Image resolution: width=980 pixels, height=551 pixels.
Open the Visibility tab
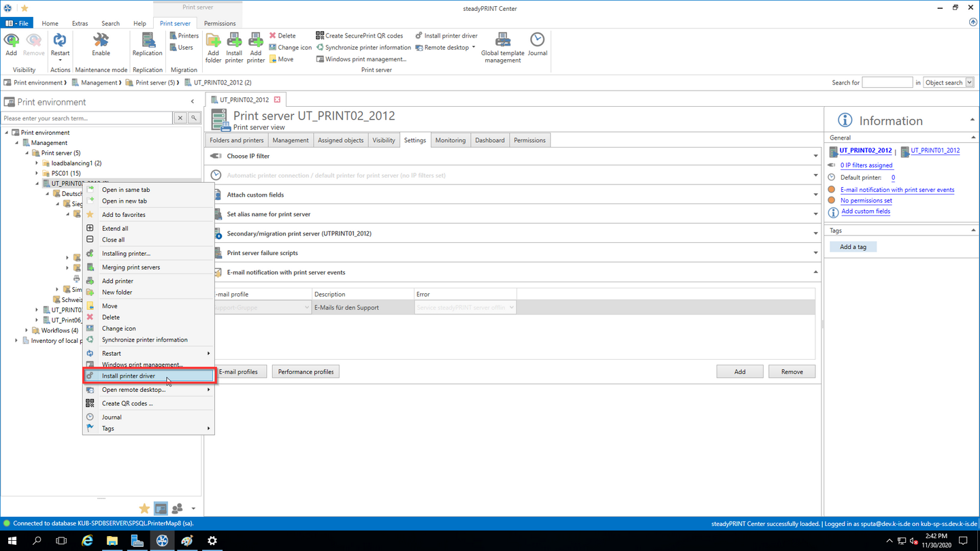coord(384,140)
